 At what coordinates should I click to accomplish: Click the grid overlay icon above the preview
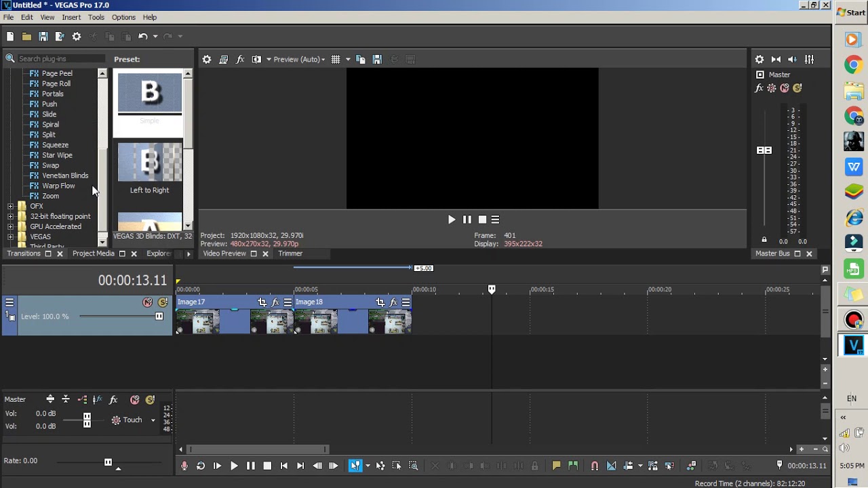pyautogui.click(x=336, y=59)
